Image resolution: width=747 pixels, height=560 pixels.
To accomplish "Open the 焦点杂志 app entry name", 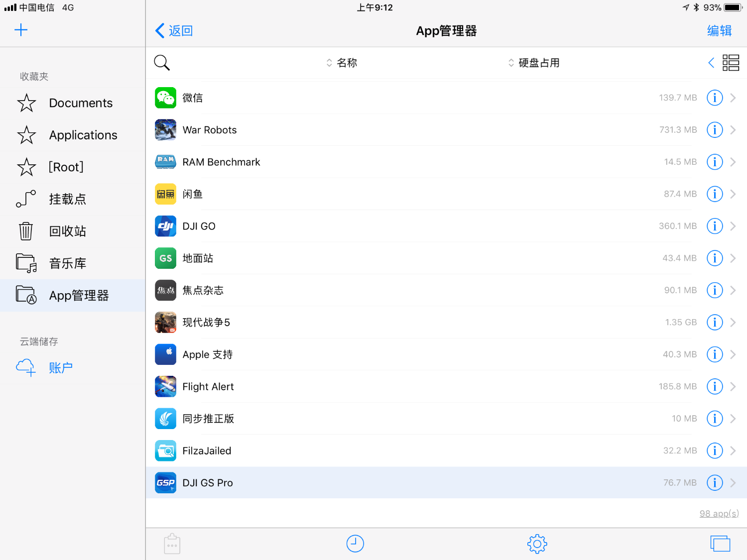I will 203,290.
